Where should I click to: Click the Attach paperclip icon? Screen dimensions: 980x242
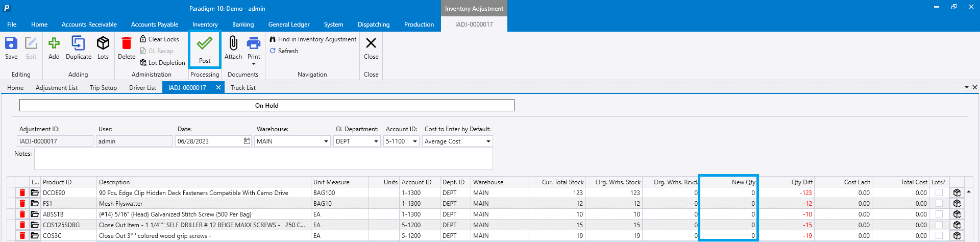(x=233, y=44)
